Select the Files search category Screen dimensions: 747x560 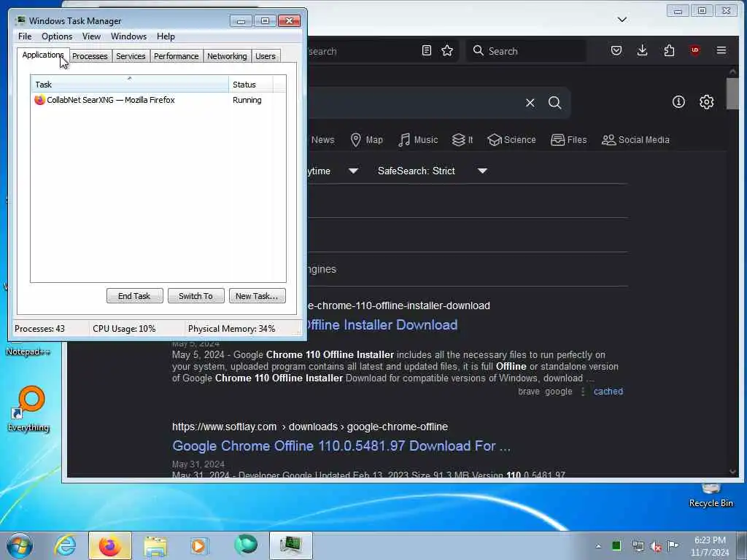(569, 139)
